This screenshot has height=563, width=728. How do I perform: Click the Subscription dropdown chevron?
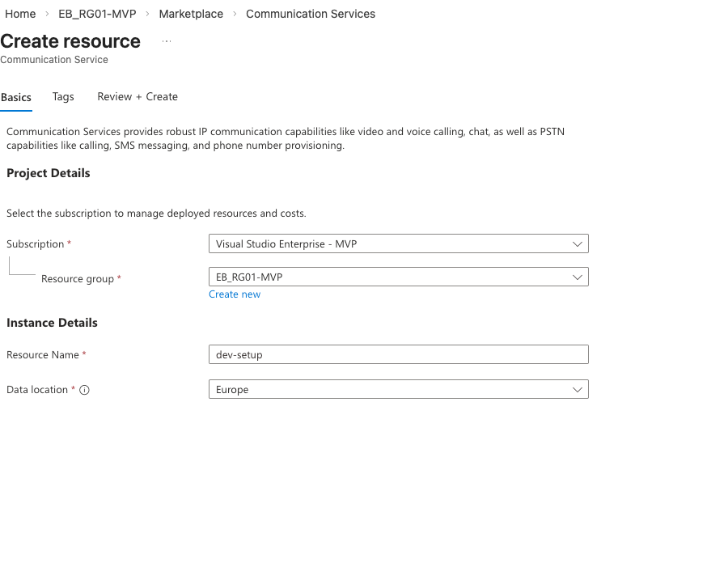(578, 243)
